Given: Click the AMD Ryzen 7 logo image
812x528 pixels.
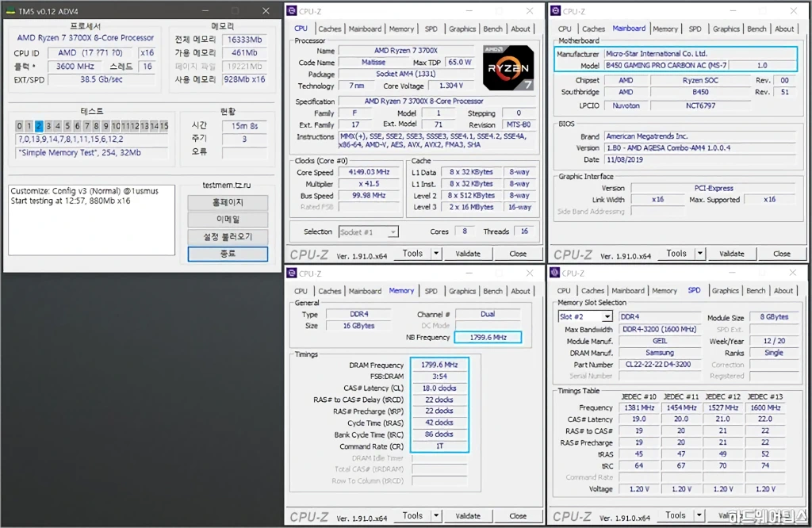Looking at the screenshot, I should pos(508,68).
